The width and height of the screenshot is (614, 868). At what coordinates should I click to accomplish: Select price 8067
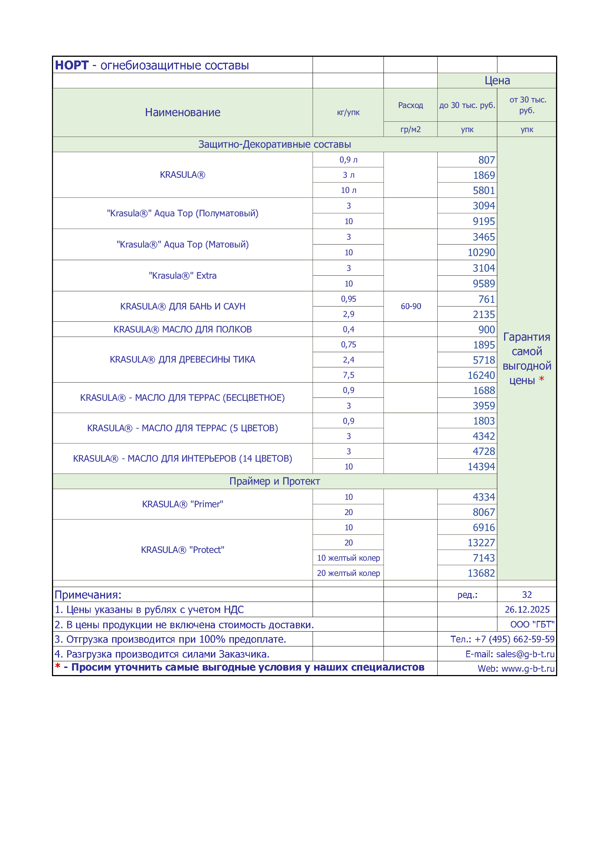click(x=484, y=512)
